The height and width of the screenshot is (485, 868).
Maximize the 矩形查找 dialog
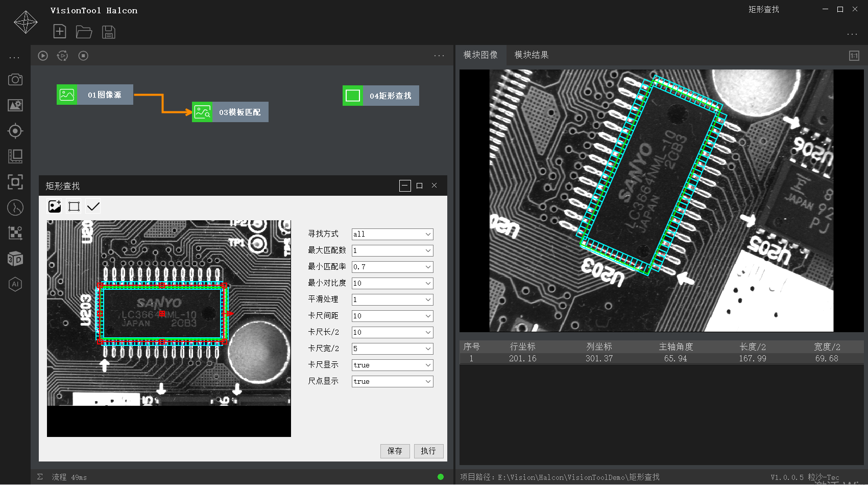[x=420, y=186]
